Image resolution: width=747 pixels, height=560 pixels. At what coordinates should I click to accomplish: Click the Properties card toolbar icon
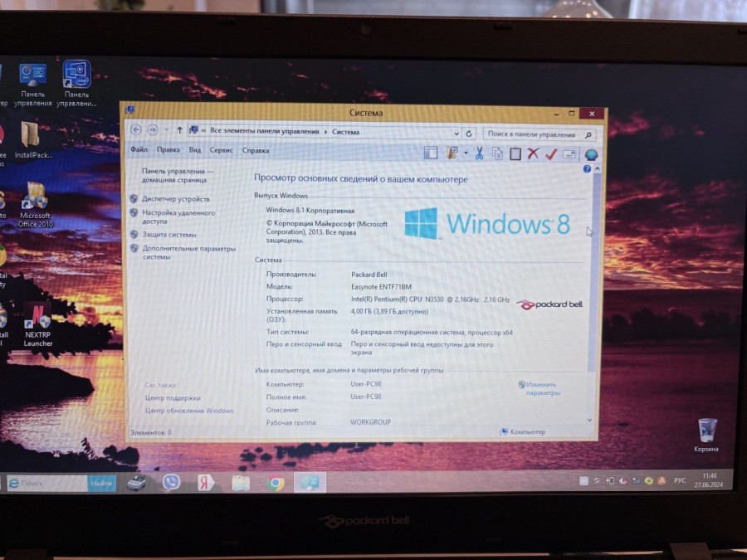point(569,154)
